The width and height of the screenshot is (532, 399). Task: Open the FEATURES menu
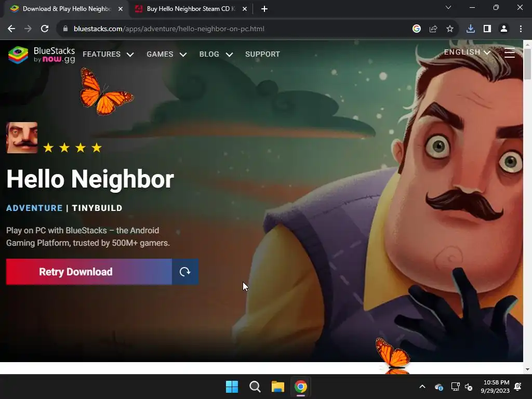pyautogui.click(x=101, y=54)
